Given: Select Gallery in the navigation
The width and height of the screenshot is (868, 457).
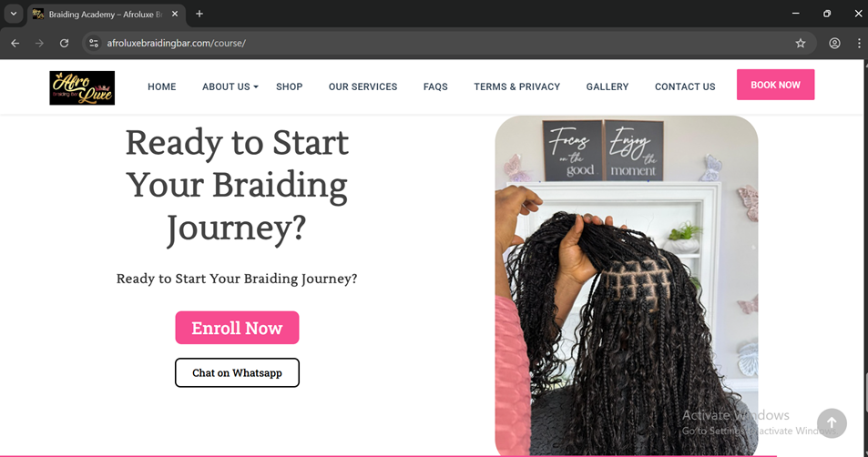Looking at the screenshot, I should click(x=608, y=86).
